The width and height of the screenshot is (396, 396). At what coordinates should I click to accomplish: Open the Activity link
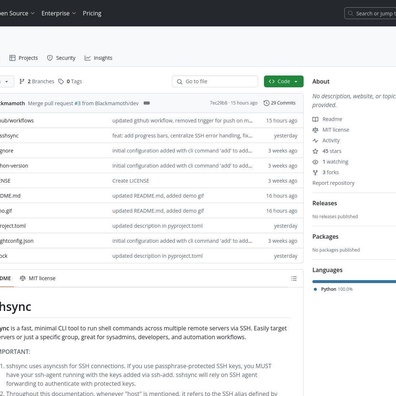coord(331,140)
